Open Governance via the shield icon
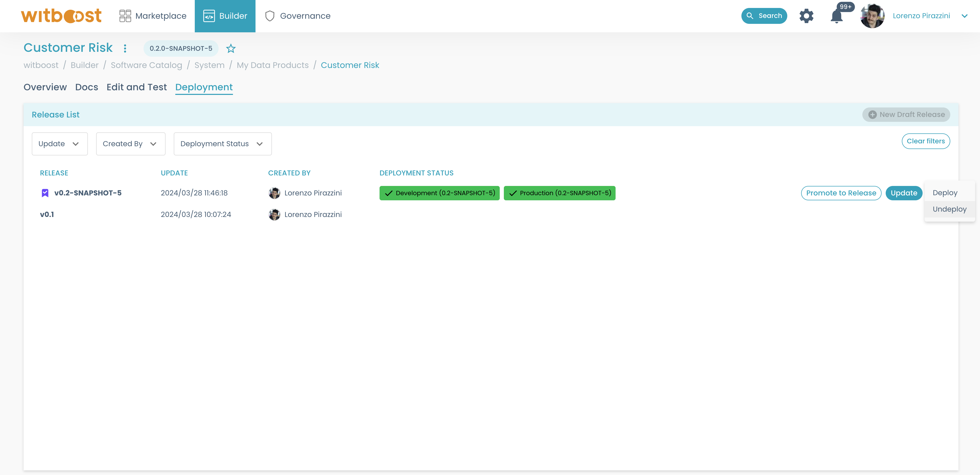980x475 pixels. coord(270,16)
